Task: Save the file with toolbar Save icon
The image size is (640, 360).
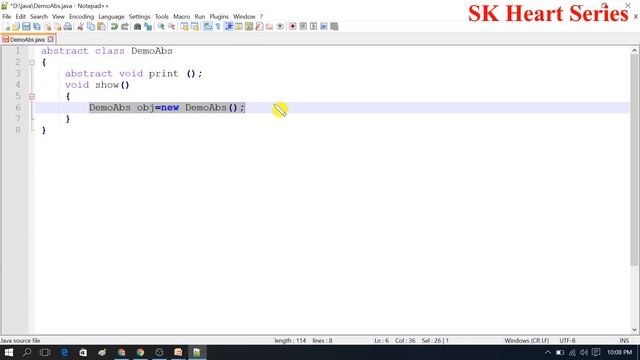Action: (x=26, y=27)
